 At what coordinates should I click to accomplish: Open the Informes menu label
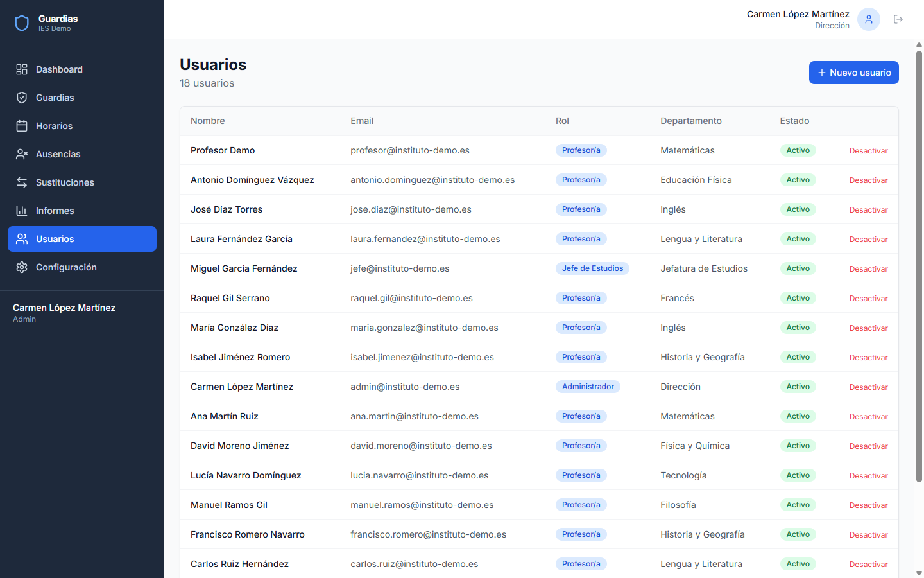coord(55,211)
